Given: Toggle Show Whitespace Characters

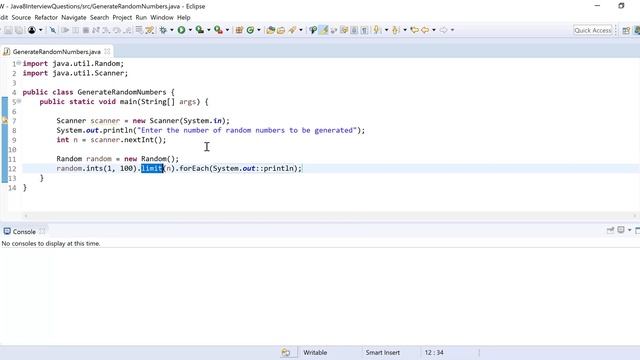Looking at the screenshot, I should coord(364,30).
